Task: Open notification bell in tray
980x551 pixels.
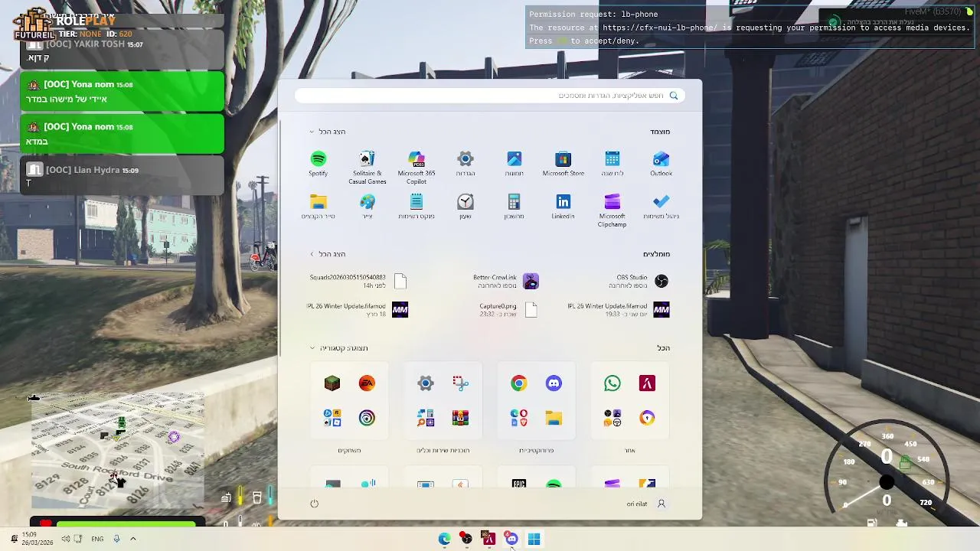Action: [x=13, y=539]
